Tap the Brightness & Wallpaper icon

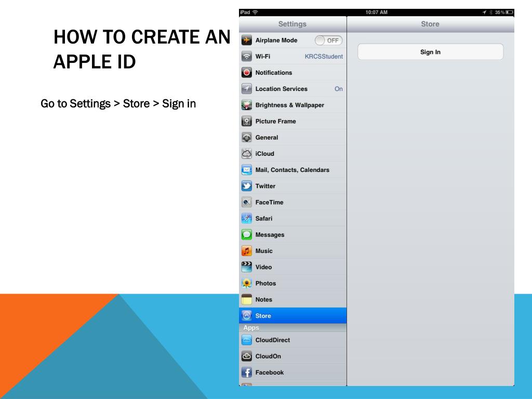[x=247, y=105]
